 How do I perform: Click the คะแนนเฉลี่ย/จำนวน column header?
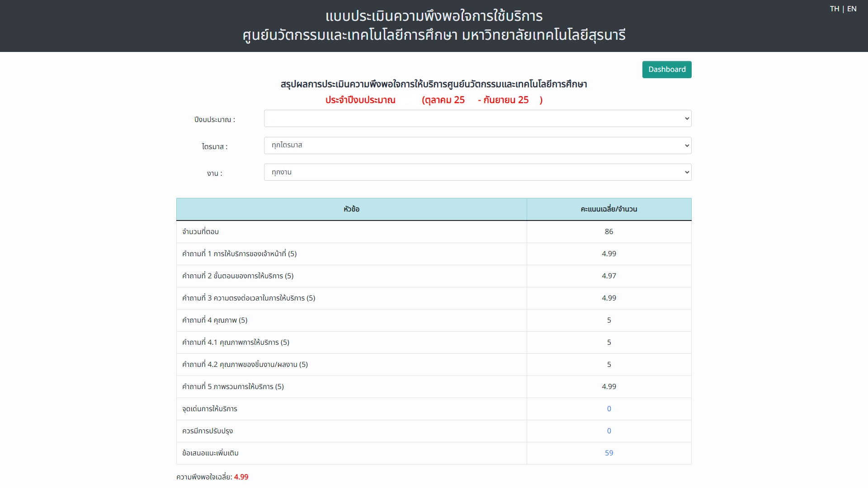pos(609,209)
